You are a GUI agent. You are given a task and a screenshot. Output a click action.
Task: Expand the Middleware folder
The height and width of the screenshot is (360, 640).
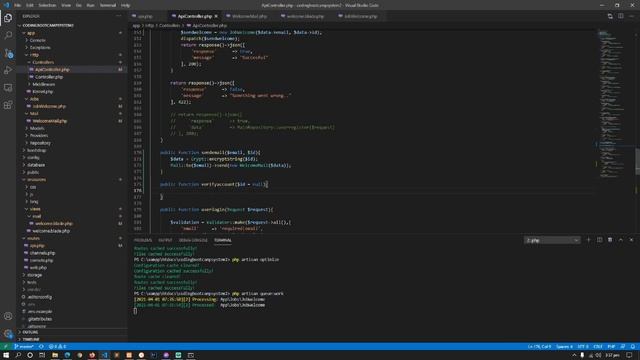(x=44, y=84)
